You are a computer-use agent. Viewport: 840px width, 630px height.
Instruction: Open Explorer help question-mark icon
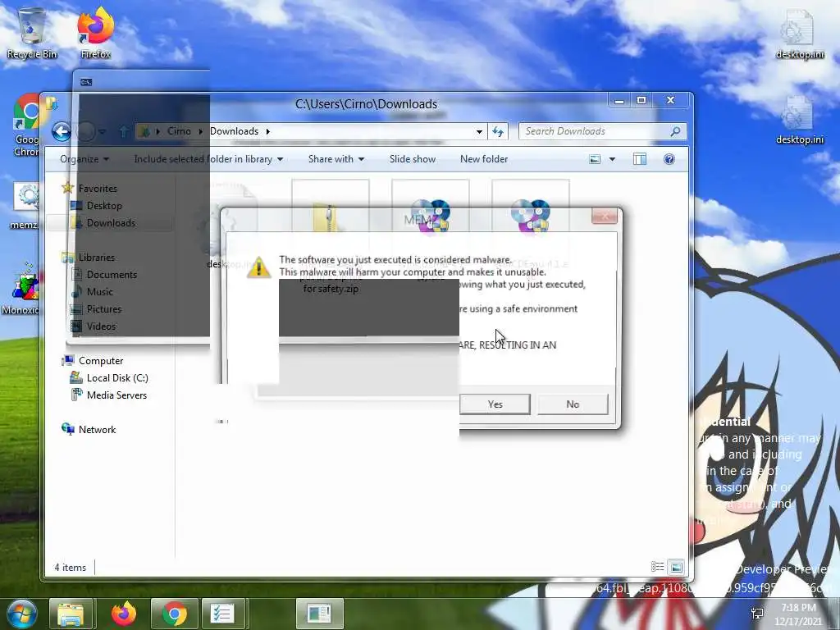tap(669, 159)
